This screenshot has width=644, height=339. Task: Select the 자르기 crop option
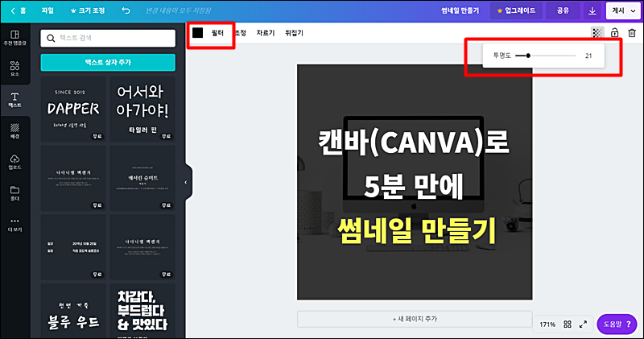point(266,33)
